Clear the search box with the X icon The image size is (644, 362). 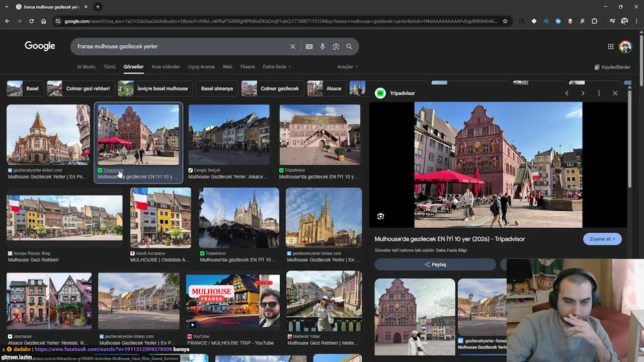pyautogui.click(x=292, y=46)
